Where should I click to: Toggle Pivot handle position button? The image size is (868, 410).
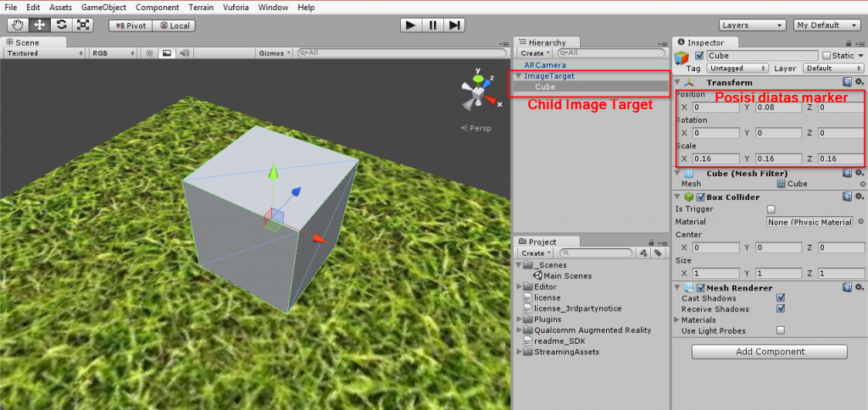click(131, 25)
